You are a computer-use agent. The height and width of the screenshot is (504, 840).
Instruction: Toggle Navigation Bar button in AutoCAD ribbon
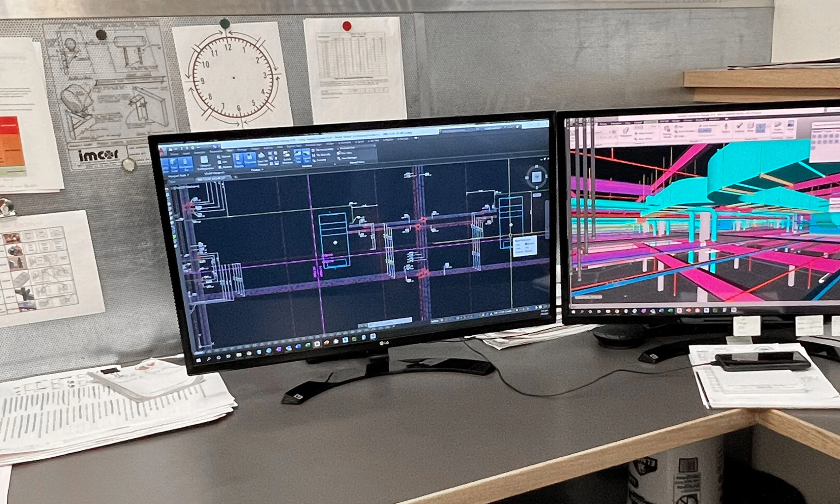pyautogui.click(x=186, y=164)
